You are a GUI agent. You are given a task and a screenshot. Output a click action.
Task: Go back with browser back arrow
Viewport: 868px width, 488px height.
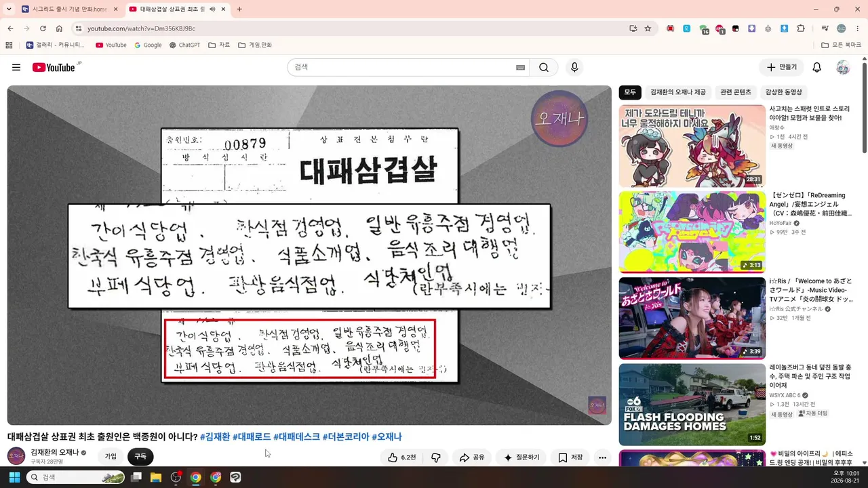click(x=10, y=28)
